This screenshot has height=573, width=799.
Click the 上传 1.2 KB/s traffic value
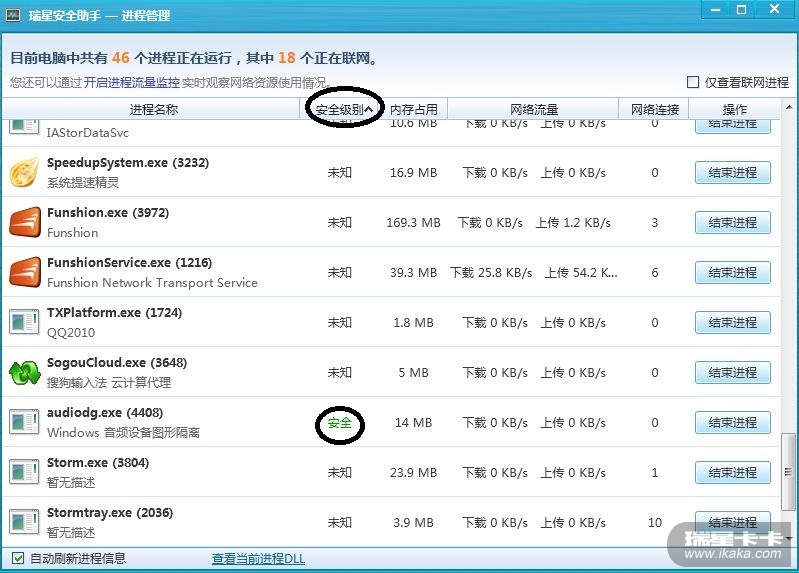(x=573, y=223)
